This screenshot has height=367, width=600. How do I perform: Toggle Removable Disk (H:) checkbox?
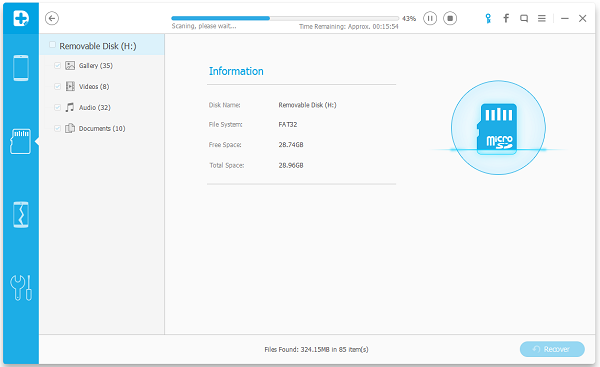(x=52, y=45)
